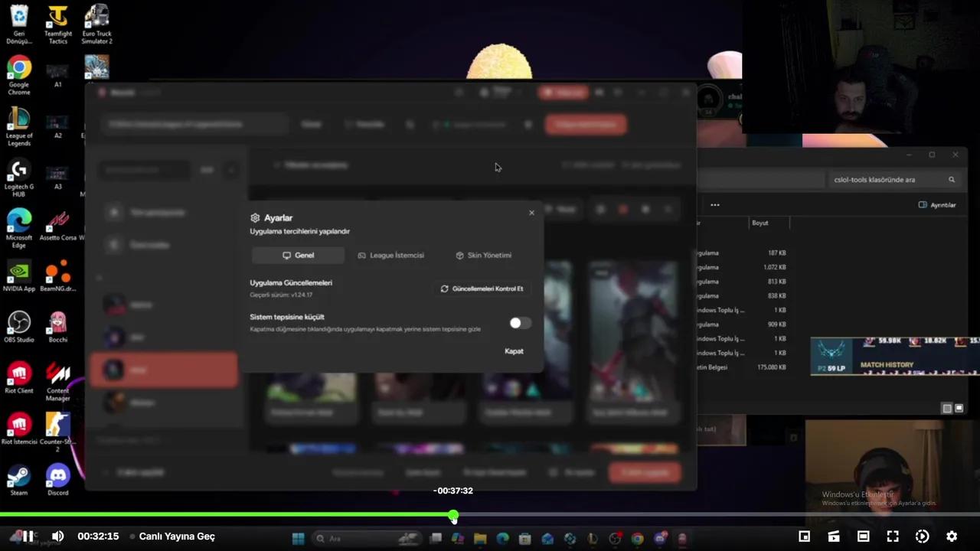
Task: Mute the video with the speaker icon
Action: click(x=57, y=536)
